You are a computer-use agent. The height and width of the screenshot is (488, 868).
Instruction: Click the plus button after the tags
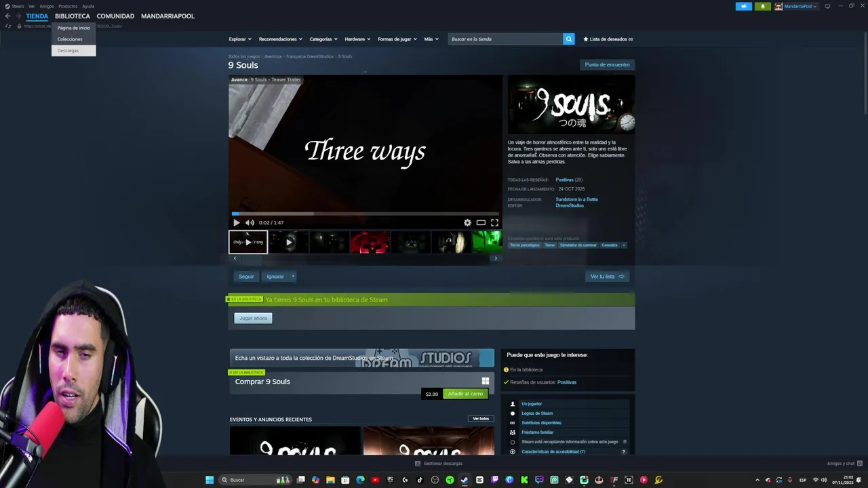pyautogui.click(x=623, y=245)
